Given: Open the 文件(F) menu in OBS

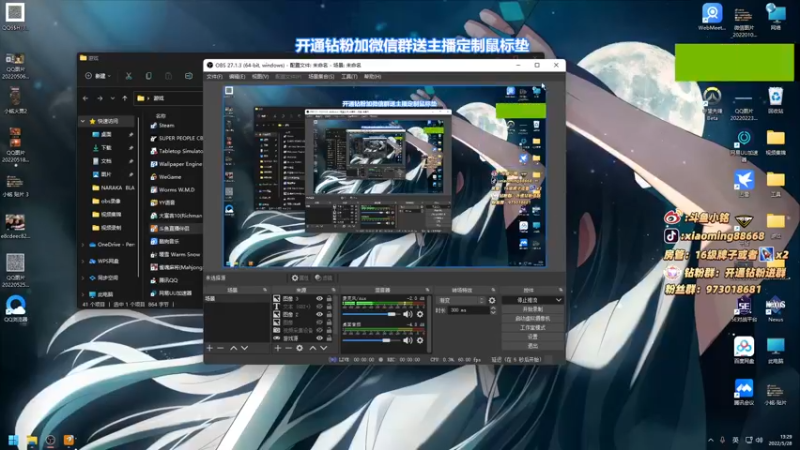Looking at the screenshot, I should pyautogui.click(x=214, y=77).
